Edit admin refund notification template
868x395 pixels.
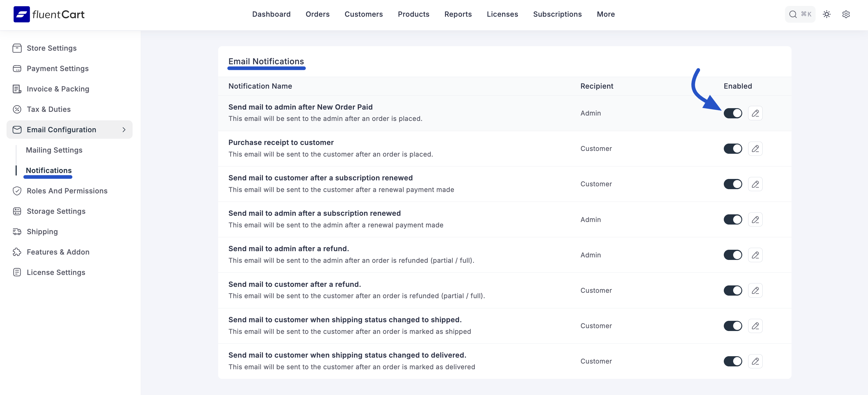[x=755, y=255]
